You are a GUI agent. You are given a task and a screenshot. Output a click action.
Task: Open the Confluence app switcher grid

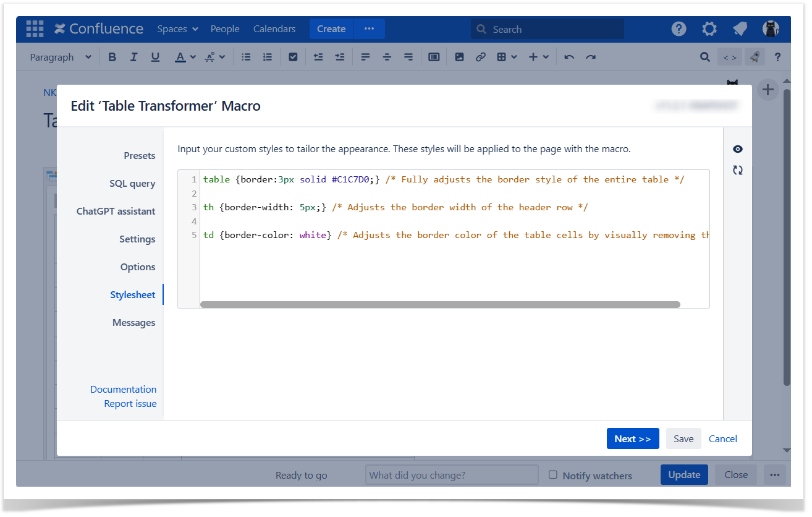pos(35,29)
